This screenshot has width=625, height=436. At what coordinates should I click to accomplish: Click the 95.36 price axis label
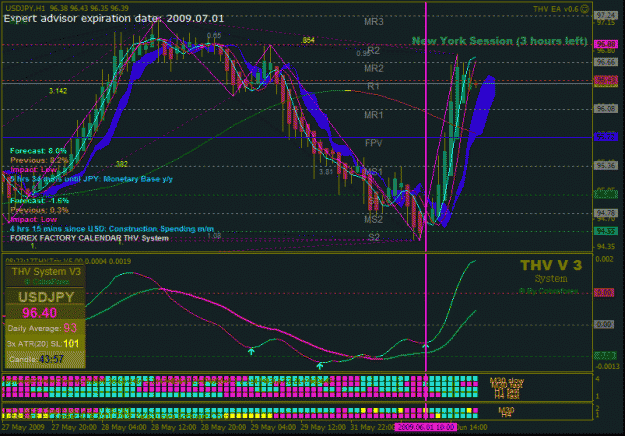click(x=606, y=165)
